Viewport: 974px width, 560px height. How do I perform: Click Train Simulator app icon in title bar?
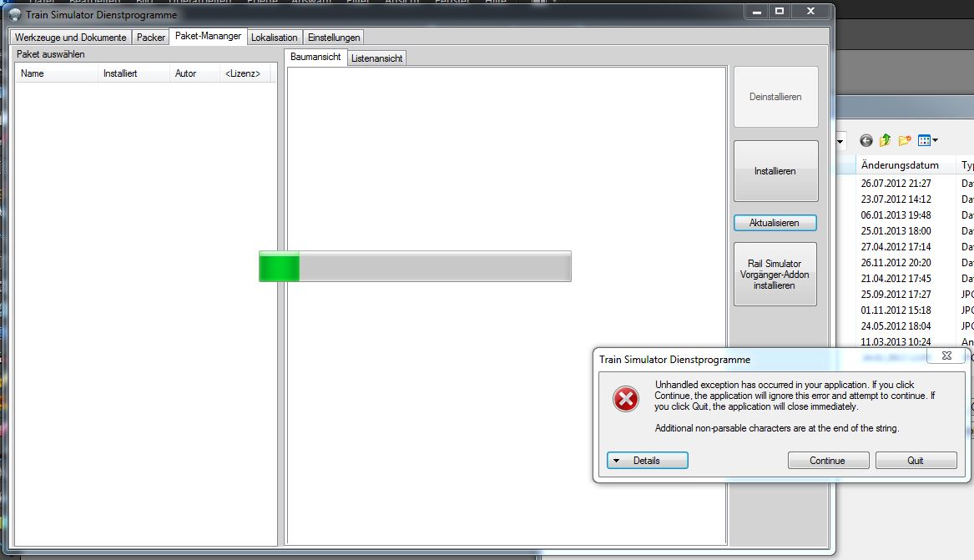(x=15, y=14)
